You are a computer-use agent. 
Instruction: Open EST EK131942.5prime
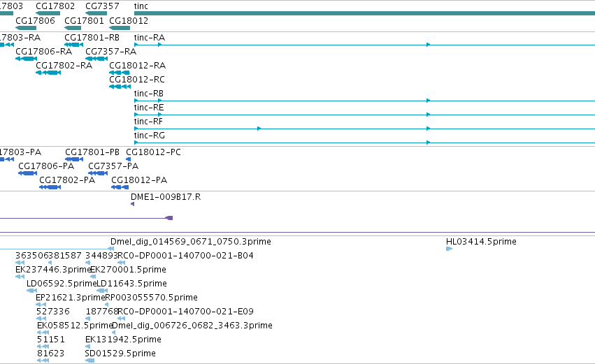click(123, 340)
